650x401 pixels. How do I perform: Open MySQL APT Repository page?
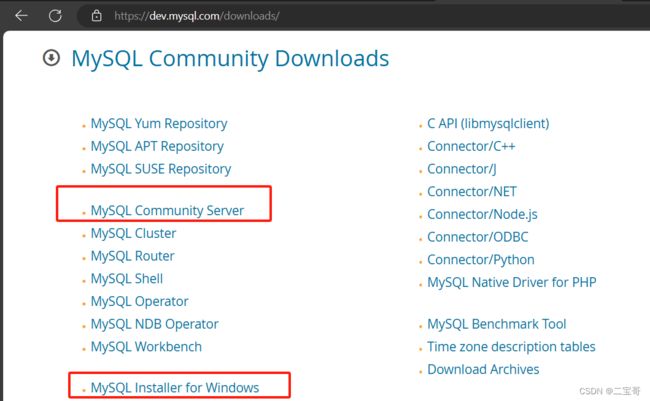[157, 146]
